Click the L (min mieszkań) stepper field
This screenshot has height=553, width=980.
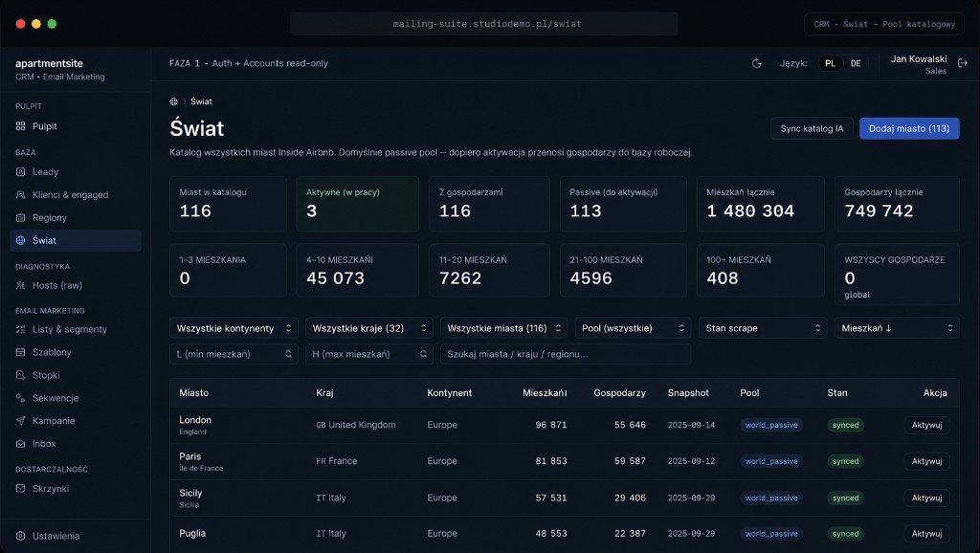pos(234,354)
